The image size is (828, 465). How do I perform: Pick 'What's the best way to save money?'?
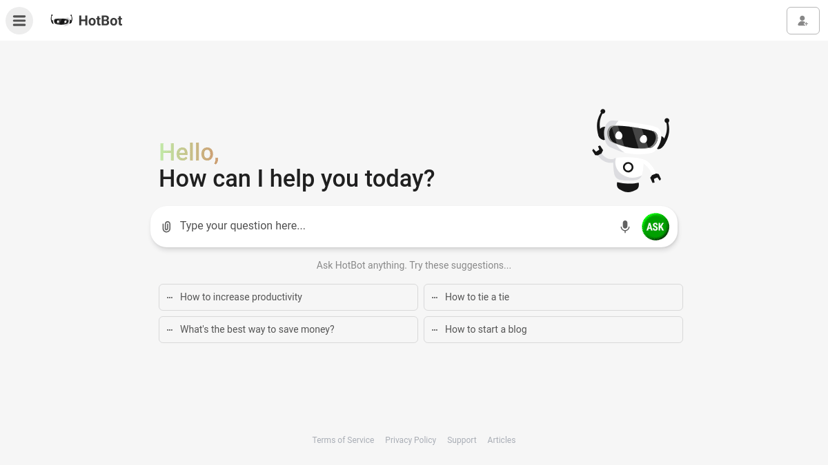pyautogui.click(x=288, y=329)
